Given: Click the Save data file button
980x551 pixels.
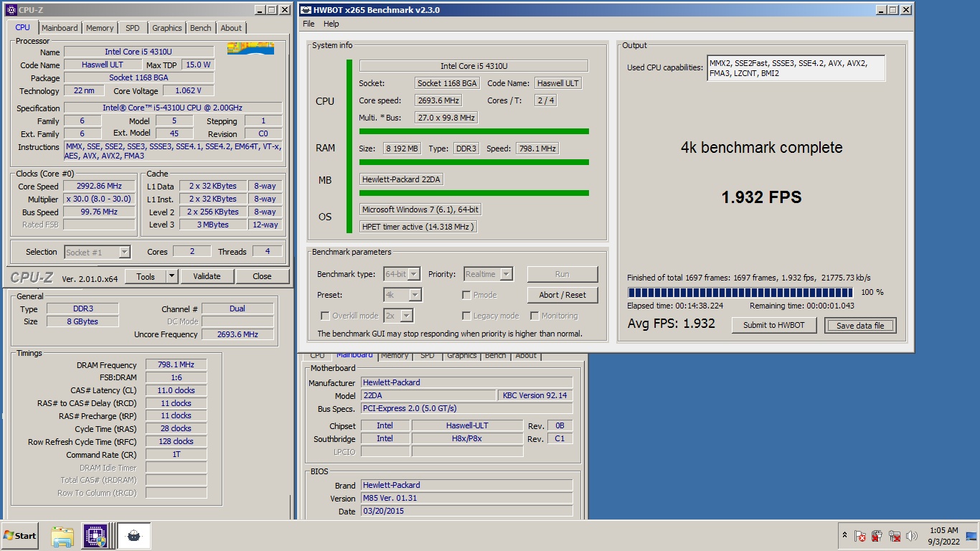Looking at the screenshot, I should tap(860, 325).
